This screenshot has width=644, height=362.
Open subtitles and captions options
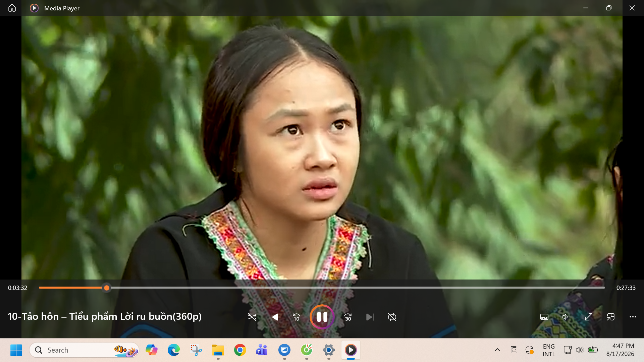click(x=544, y=317)
